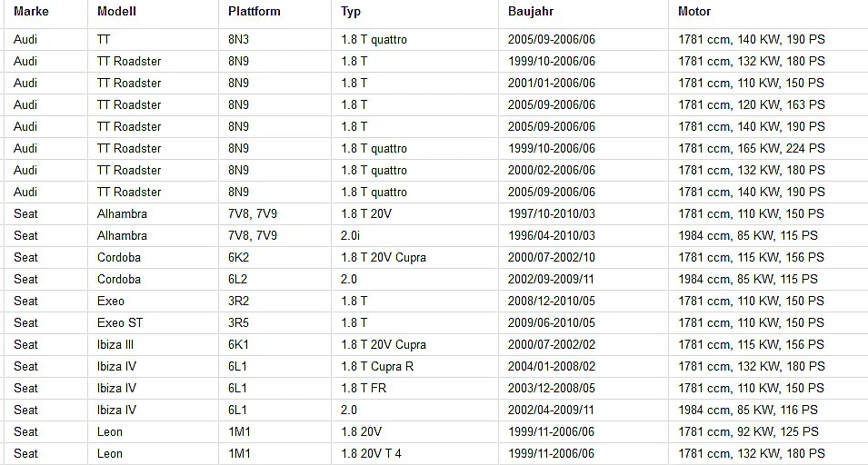Click the Baujahr column header

click(x=584, y=12)
